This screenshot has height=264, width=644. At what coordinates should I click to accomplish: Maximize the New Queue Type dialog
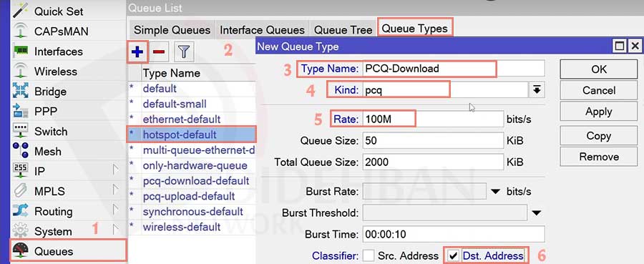(x=620, y=46)
